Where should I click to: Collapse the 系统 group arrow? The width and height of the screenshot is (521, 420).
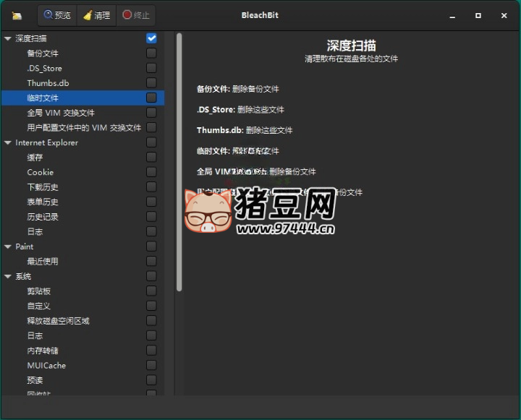(x=7, y=276)
